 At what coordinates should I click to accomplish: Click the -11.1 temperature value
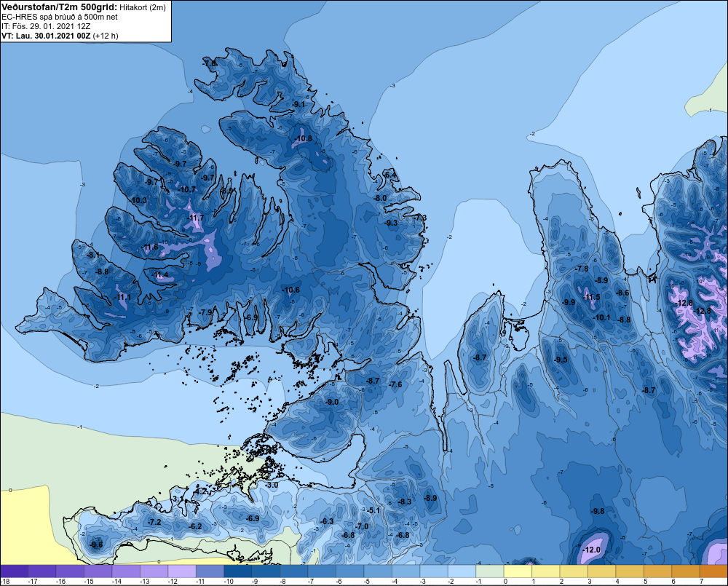click(122, 297)
